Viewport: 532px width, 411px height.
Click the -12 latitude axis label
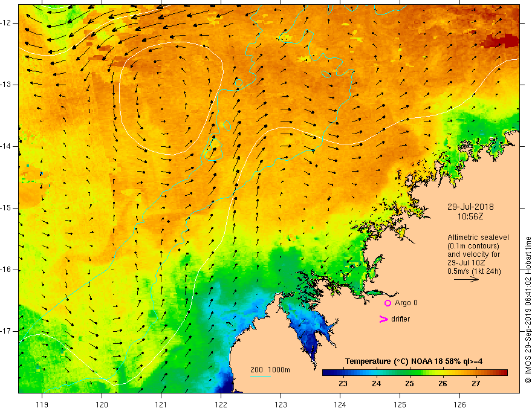[7, 23]
